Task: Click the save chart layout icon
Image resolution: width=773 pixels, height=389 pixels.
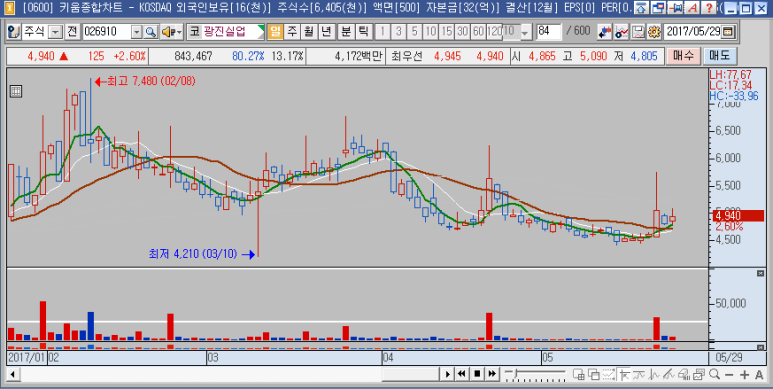Action: (x=639, y=32)
